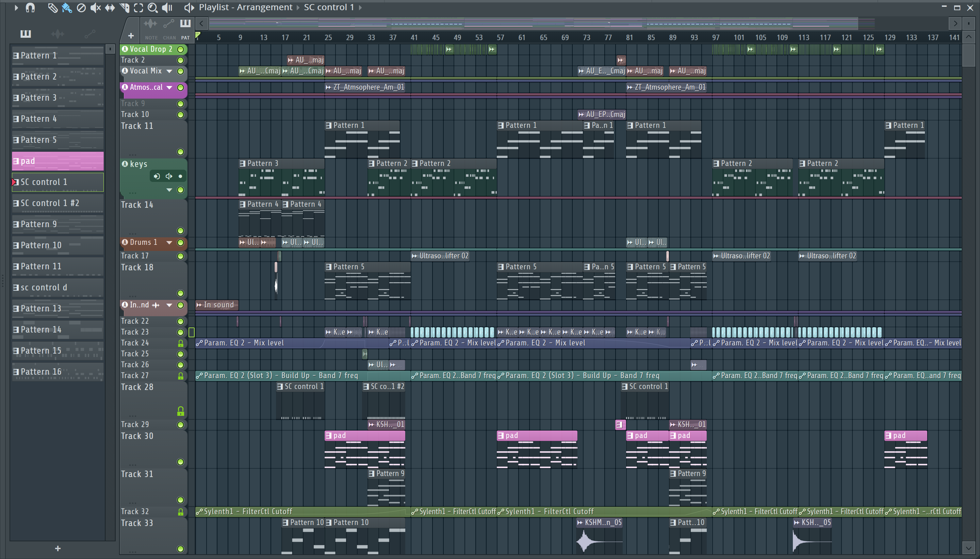Click the vertical scroll down arrow

968,548
